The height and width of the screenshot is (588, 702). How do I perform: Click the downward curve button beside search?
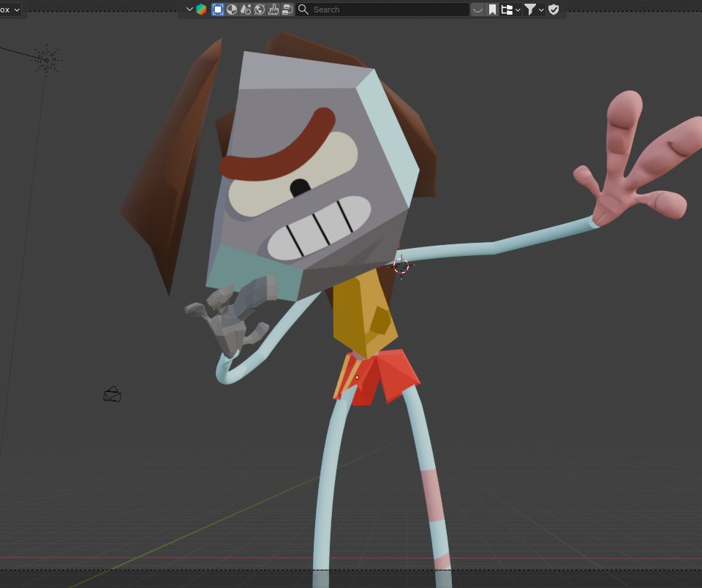tap(478, 10)
